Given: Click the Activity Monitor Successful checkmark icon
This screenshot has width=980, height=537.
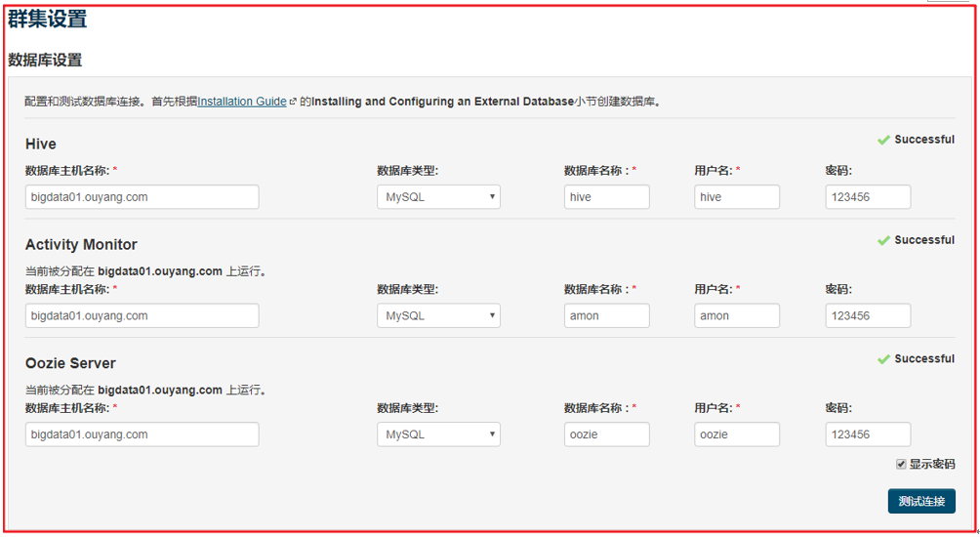Looking at the screenshot, I should pyautogui.click(x=883, y=240).
